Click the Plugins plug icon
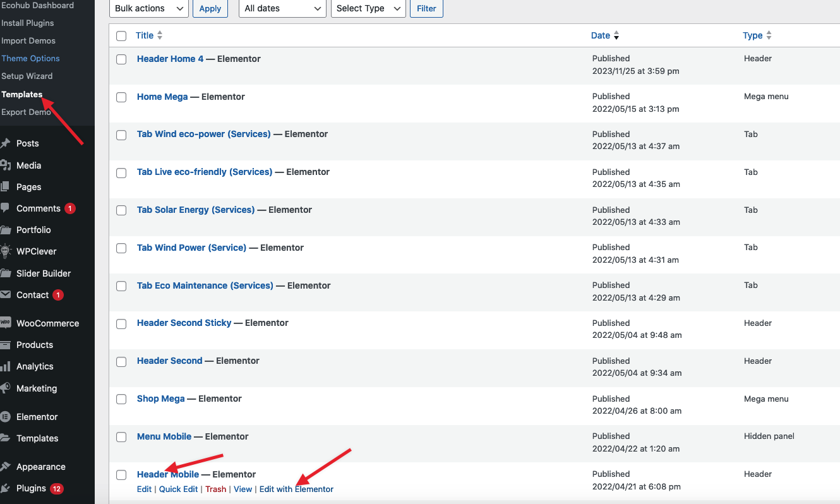Screen dimensions: 840x504 click(x=6, y=488)
